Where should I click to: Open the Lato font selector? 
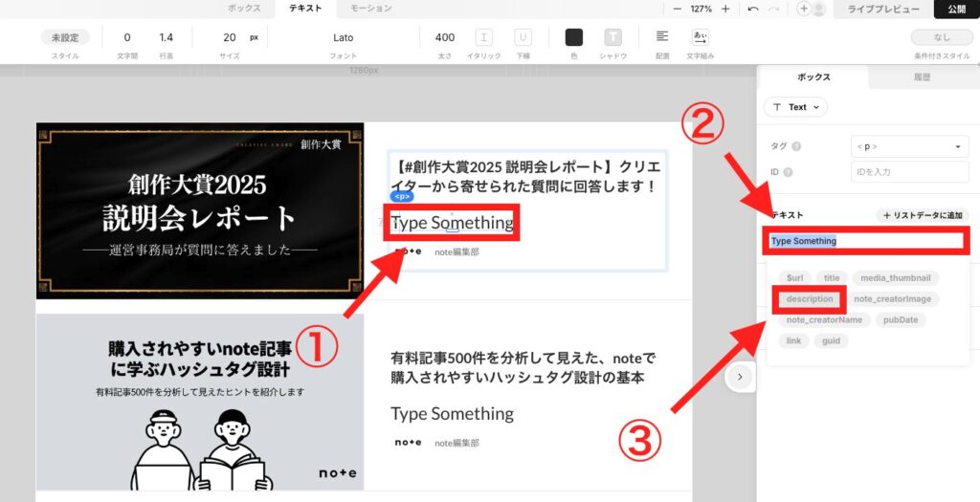click(344, 37)
